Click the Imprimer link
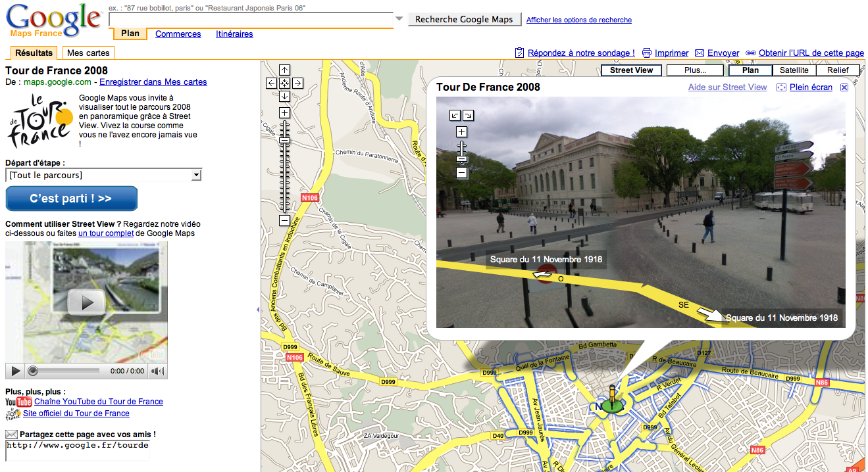This screenshot has width=868, height=472. pyautogui.click(x=671, y=53)
